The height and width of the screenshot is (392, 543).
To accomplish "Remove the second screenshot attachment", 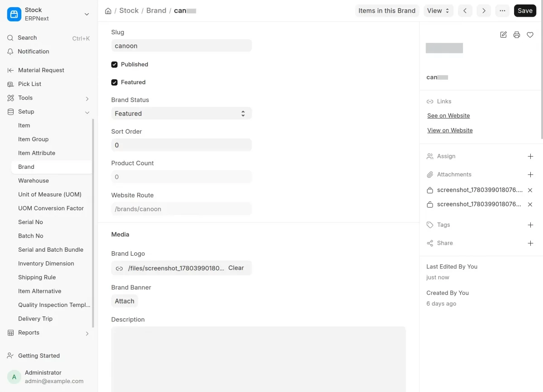I will click(530, 205).
